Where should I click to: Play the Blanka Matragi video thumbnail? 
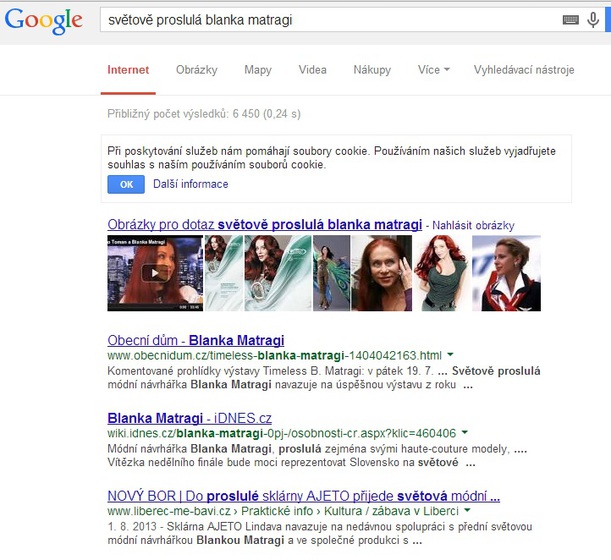point(155,273)
